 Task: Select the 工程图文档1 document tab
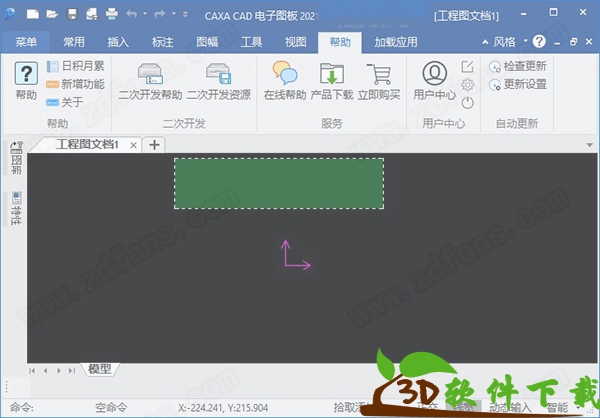(x=87, y=145)
